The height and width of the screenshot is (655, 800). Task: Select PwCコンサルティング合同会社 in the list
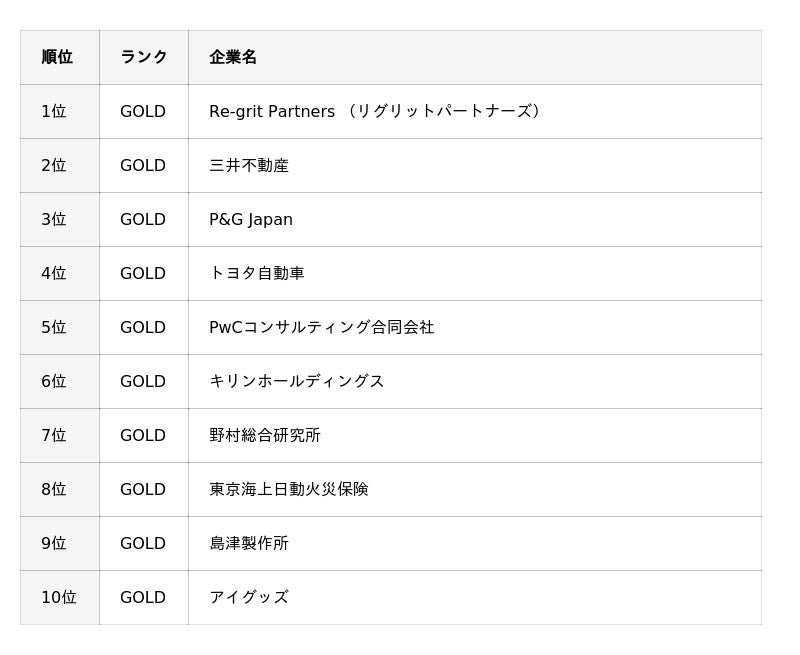(x=322, y=327)
